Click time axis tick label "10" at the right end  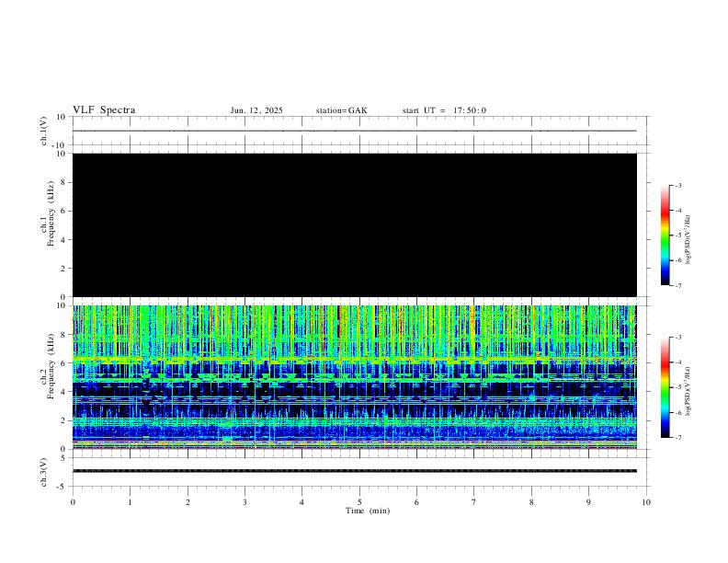(646, 502)
